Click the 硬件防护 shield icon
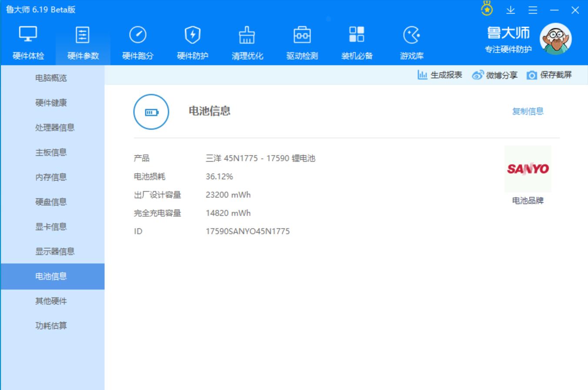This screenshot has width=588, height=390. 193,41
